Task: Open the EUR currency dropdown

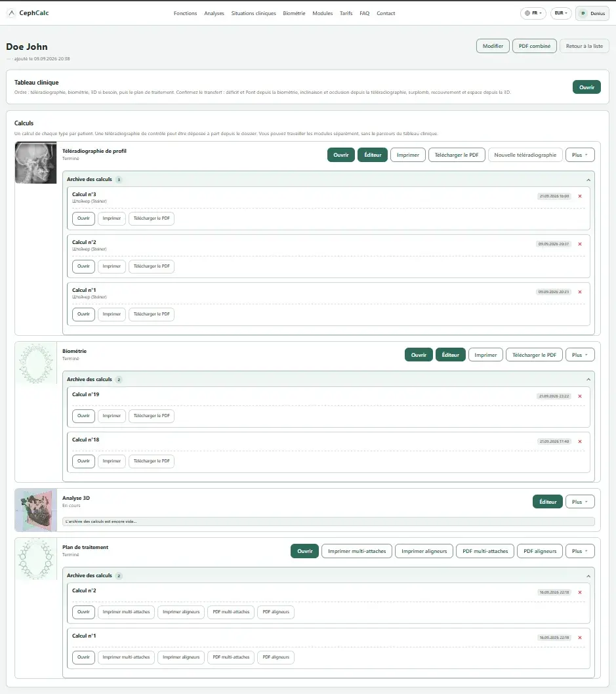Action: 561,13
